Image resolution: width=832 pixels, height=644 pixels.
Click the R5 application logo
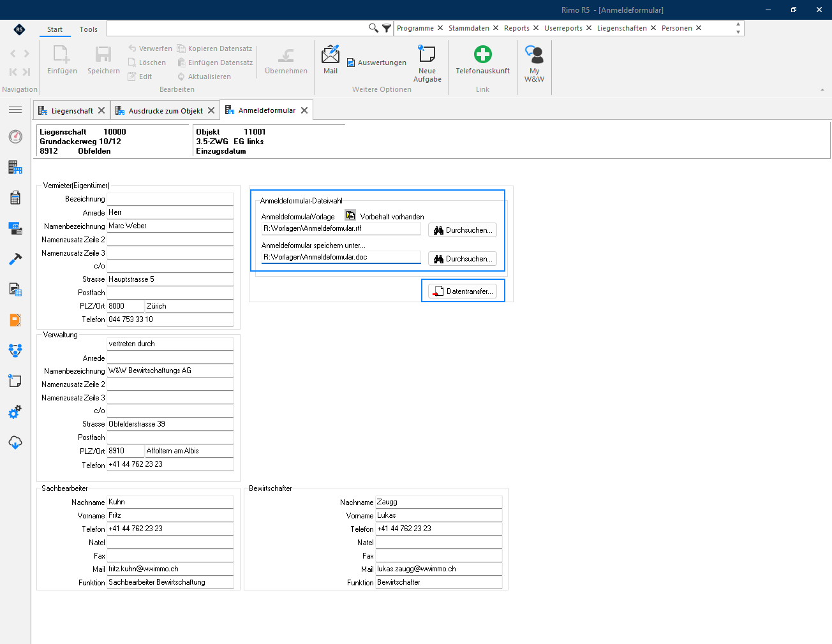19,29
